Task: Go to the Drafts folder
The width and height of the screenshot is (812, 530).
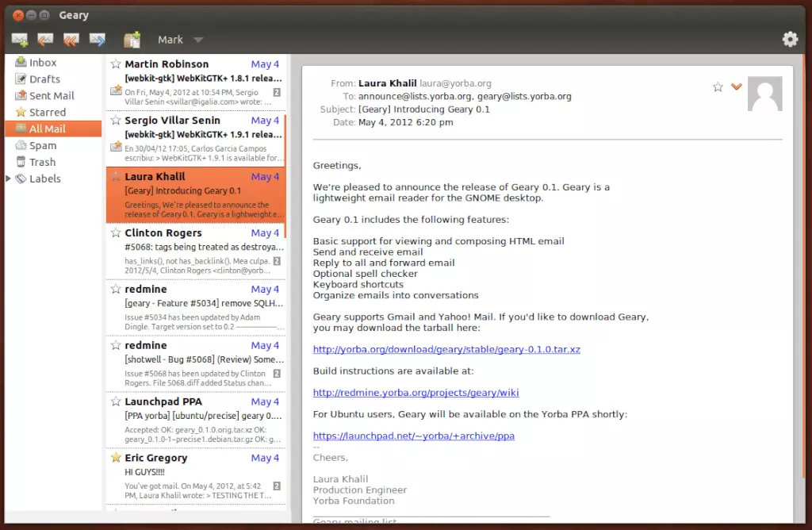Action: (42, 79)
